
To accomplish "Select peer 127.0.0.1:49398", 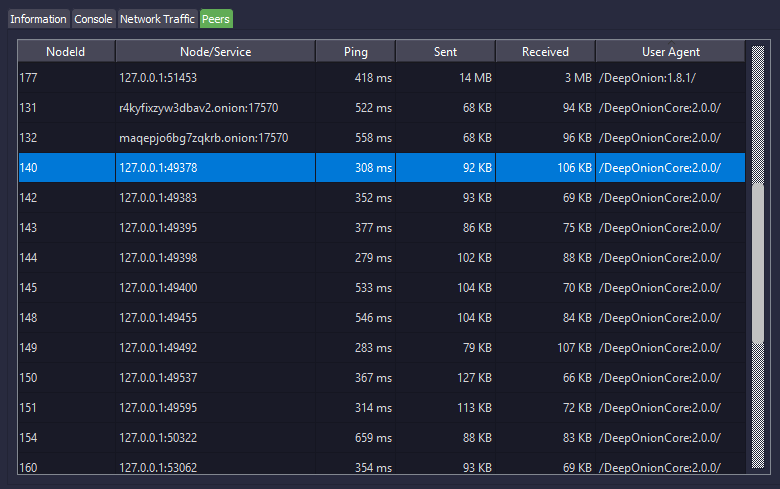I will [x=382, y=258].
